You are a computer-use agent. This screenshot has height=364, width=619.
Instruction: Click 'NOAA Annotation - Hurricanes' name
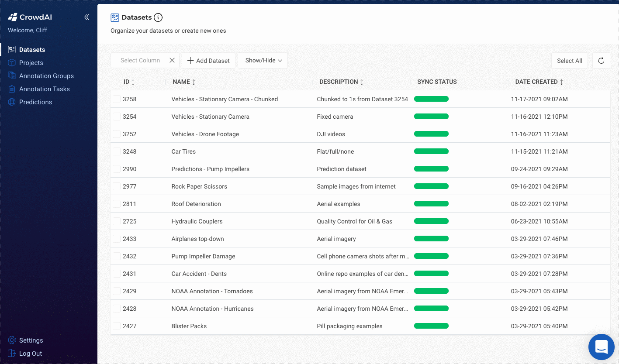point(212,309)
